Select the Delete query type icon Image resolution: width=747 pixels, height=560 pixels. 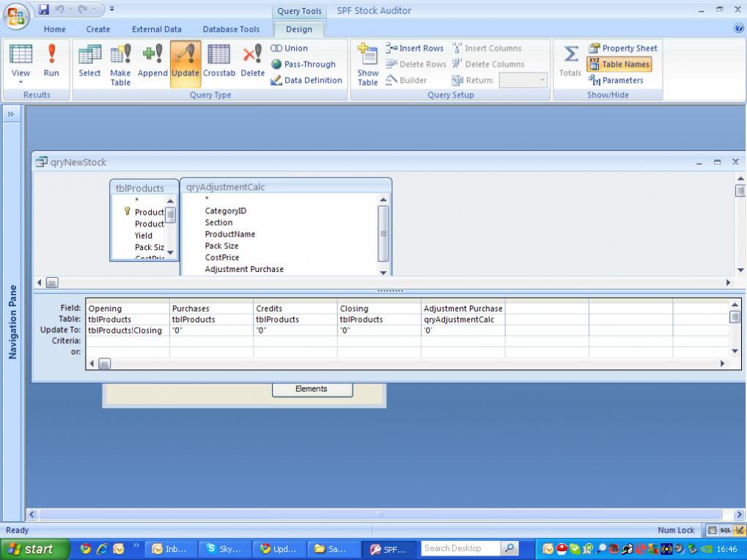(x=252, y=62)
